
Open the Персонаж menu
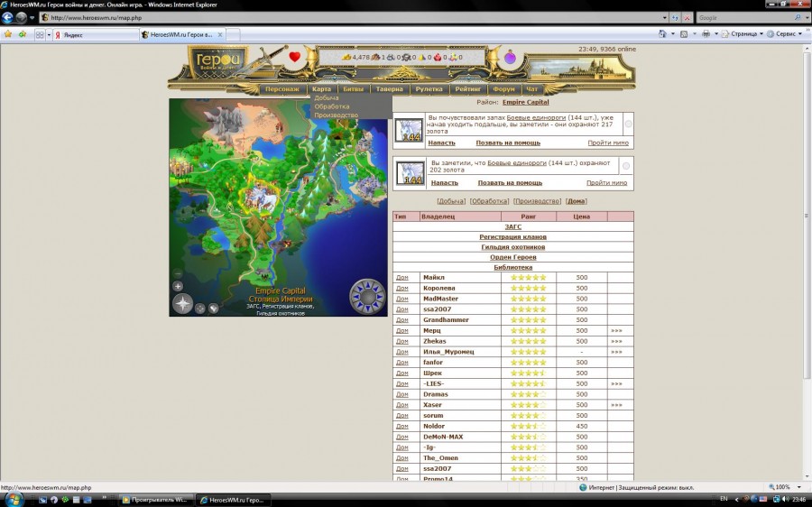[282, 89]
